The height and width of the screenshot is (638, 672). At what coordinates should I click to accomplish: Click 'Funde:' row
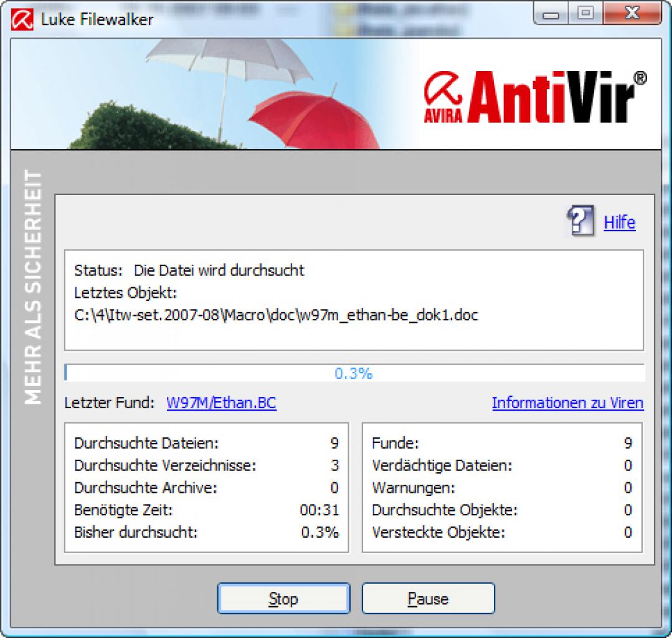pos(502,443)
